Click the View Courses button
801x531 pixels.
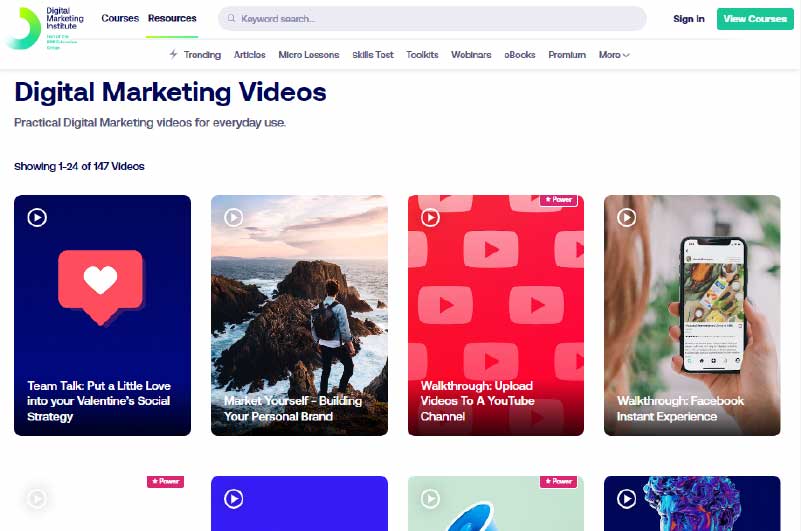755,19
